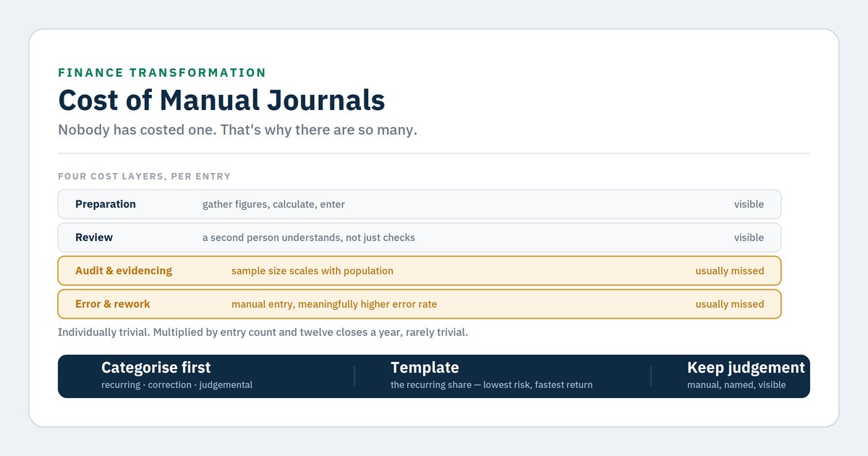
Task: Click the 'FINANCE TRANSFORMATION' eyebrow label
Action: tap(162, 72)
